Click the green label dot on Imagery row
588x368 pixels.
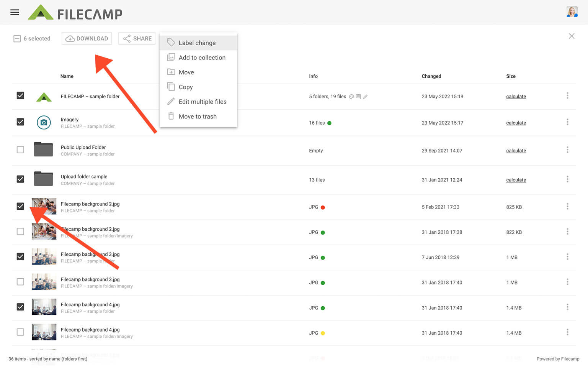[329, 123]
